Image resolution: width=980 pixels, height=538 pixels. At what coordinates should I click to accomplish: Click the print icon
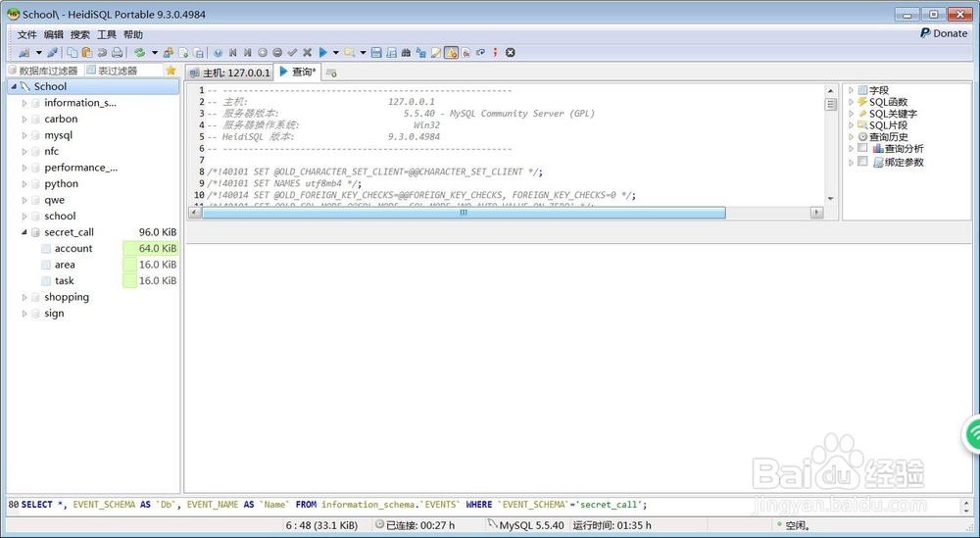(x=117, y=53)
